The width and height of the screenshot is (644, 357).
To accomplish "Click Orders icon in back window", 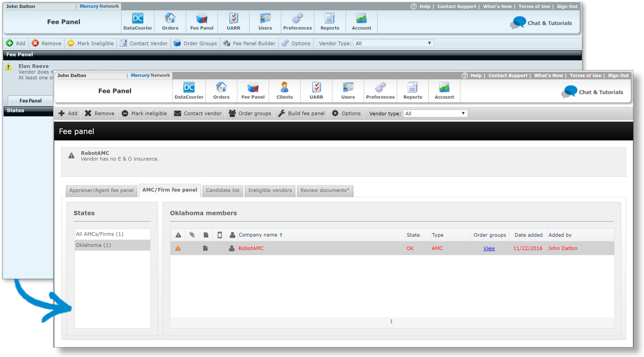I will (170, 22).
